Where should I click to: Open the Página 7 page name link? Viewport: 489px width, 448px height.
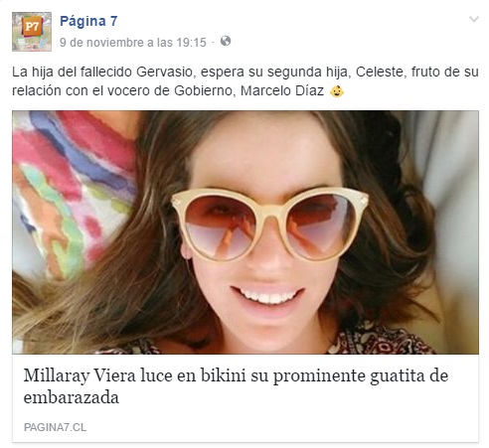88,21
